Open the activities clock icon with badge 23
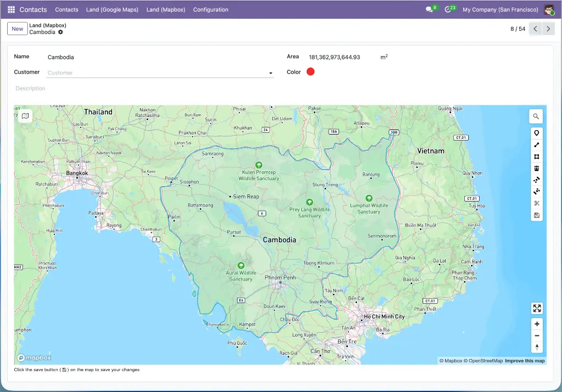Image resolution: width=562 pixels, height=392 pixels. coord(448,10)
